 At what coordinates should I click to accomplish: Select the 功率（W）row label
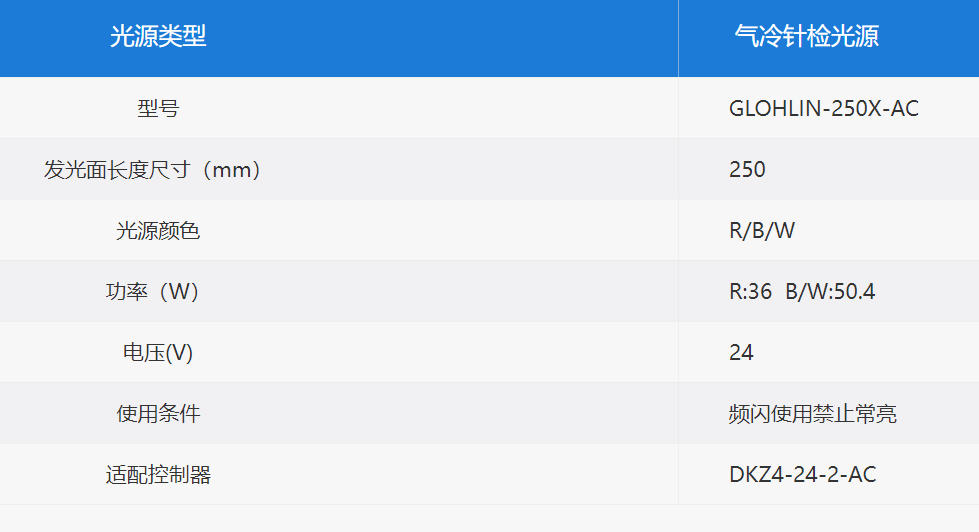click(153, 292)
